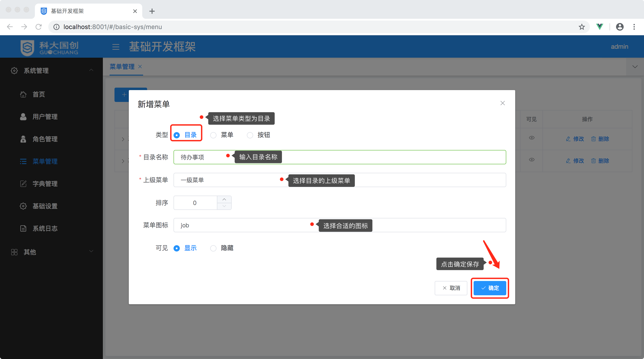Select the 按钮 type radio button

tap(250, 135)
